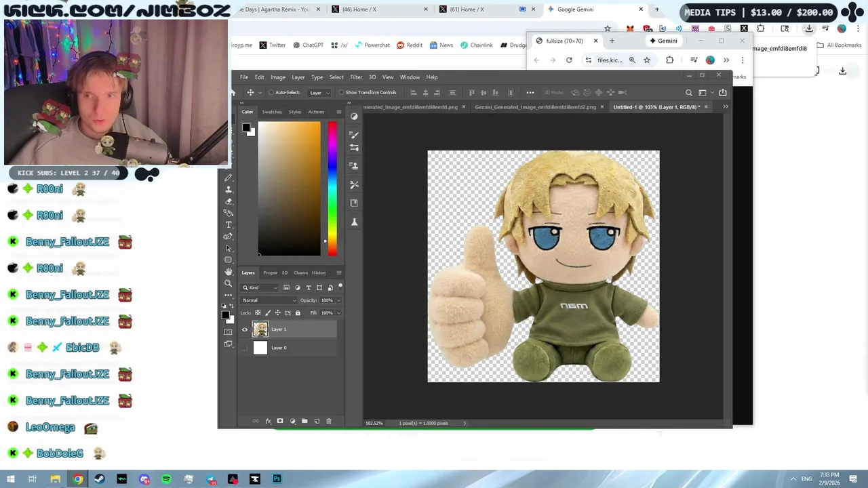868x488 pixels.
Task: Expand the hidden document tabs chevron
Action: point(726,106)
